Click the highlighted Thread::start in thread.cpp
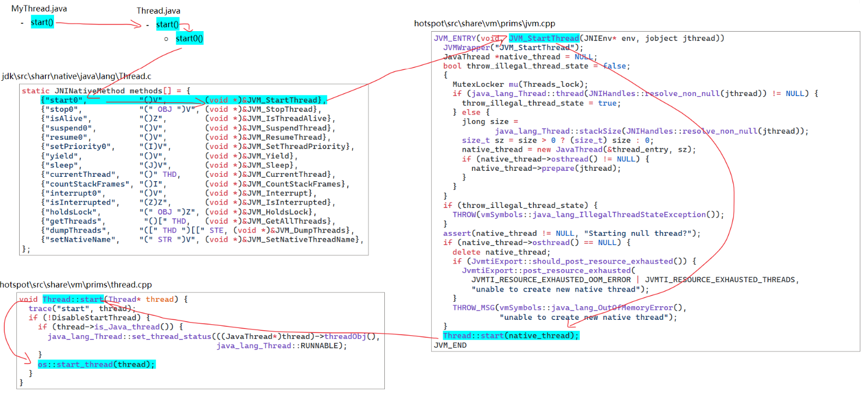The height and width of the screenshot is (393, 868). click(73, 299)
